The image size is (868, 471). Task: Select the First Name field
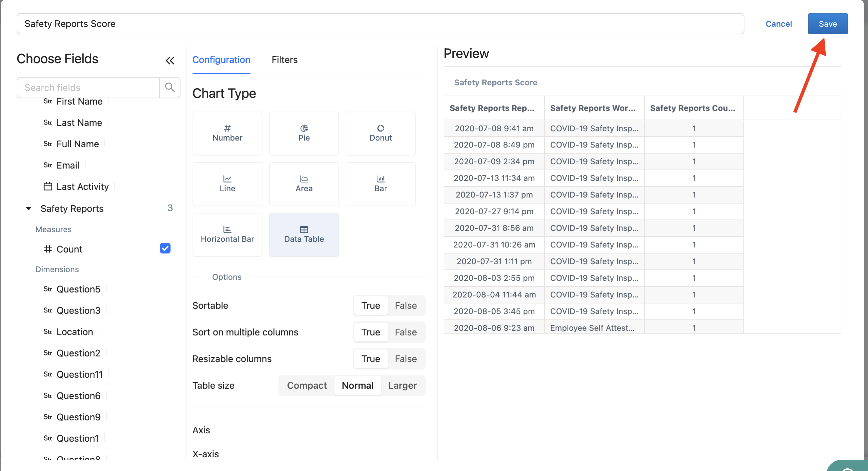pyautogui.click(x=79, y=101)
